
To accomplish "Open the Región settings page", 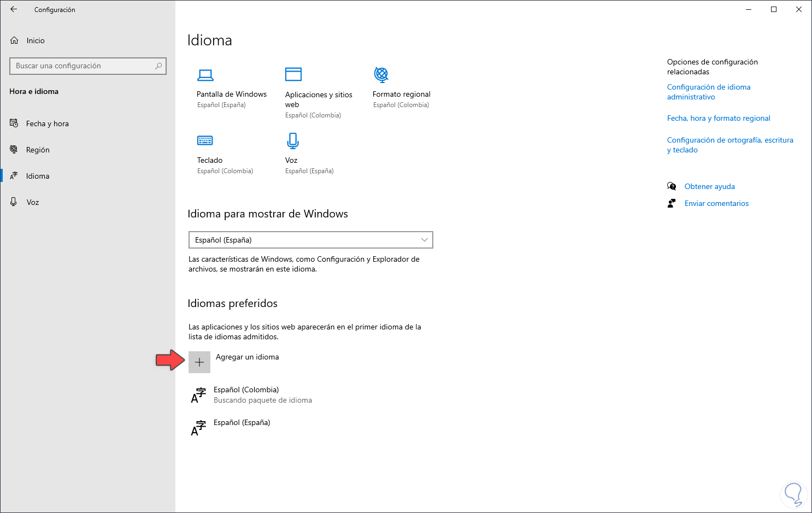I will pos(38,150).
